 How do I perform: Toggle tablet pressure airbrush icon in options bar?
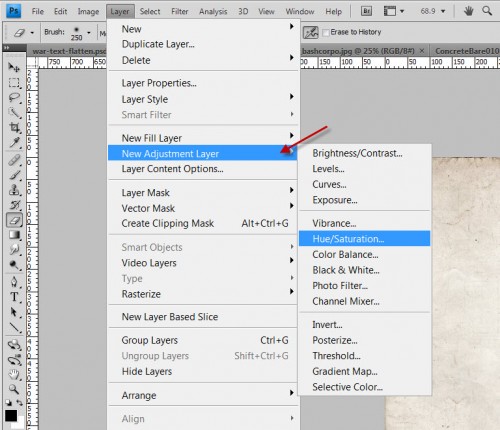coord(311,32)
